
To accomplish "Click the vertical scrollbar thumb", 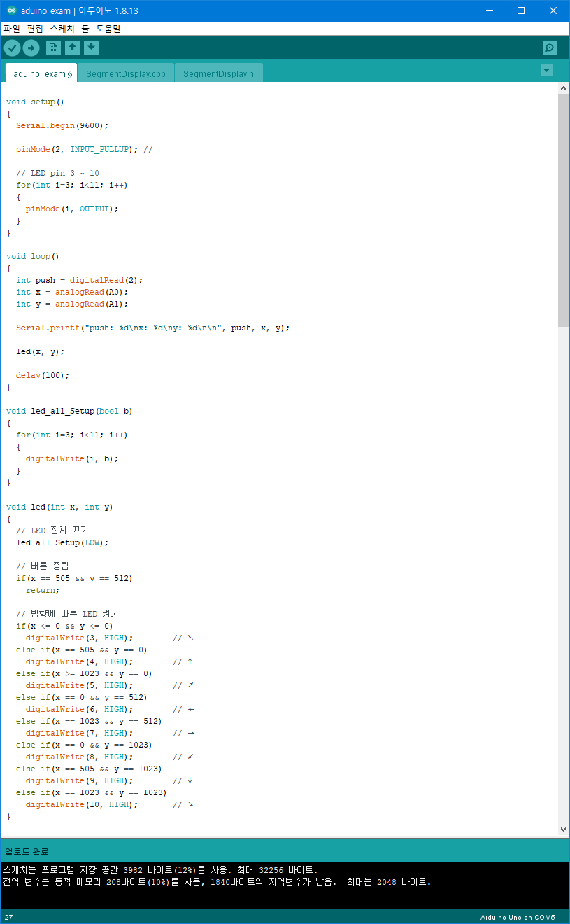I will [564, 210].
